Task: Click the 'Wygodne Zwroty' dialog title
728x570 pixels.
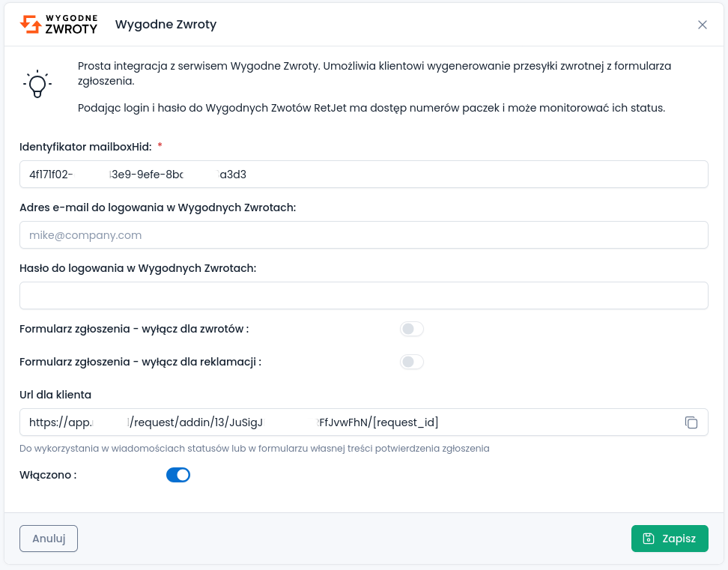Action: [x=166, y=25]
